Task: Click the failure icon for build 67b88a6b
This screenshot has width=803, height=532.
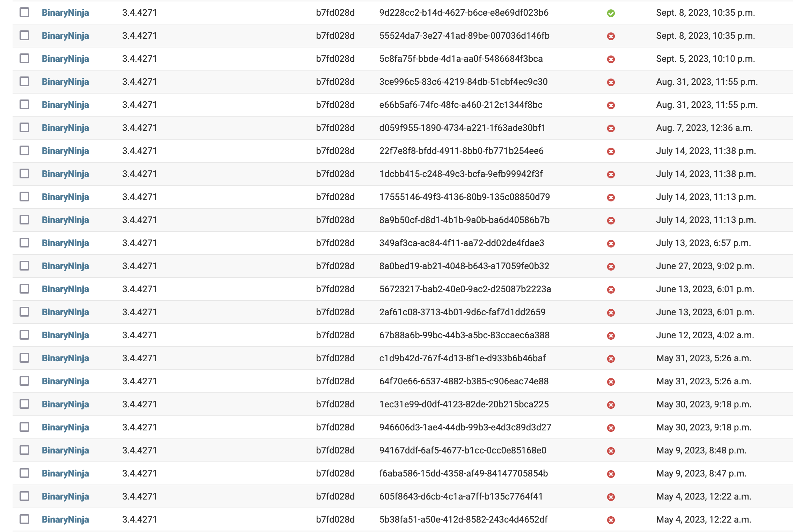Action: (x=611, y=335)
